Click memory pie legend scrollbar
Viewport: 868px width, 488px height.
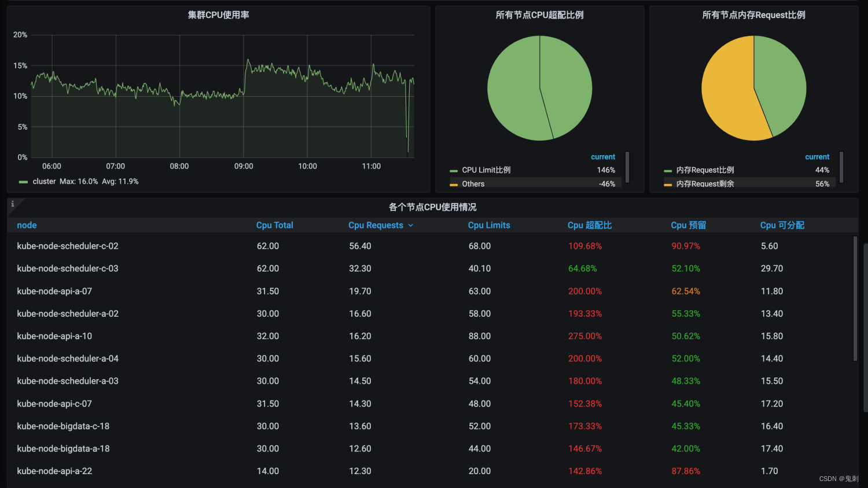(x=841, y=167)
